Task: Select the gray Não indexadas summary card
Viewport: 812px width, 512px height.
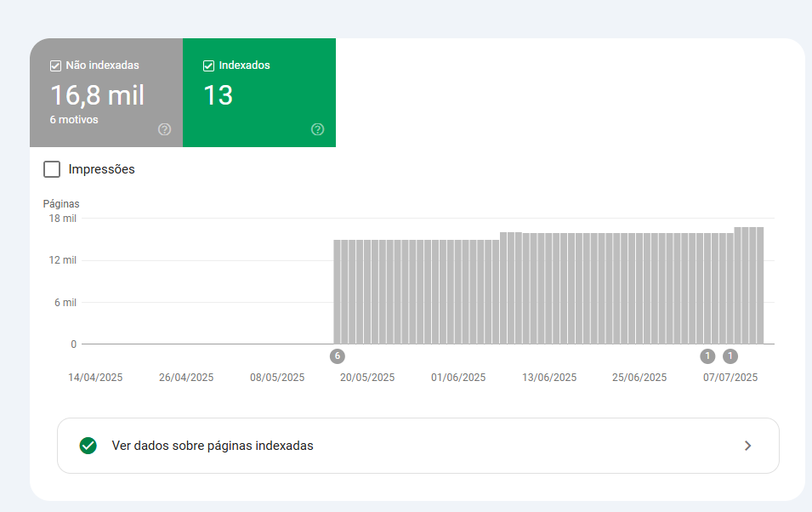Action: pos(106,93)
